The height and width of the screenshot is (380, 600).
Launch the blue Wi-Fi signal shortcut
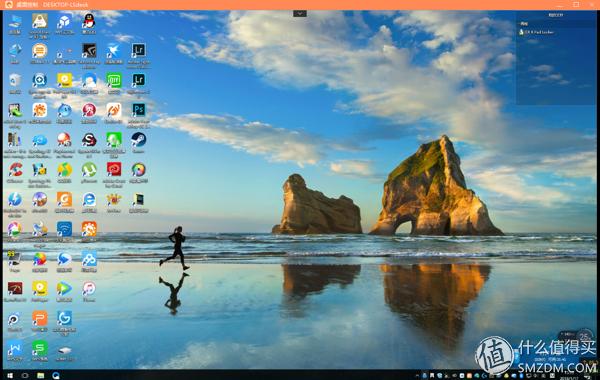(x=64, y=231)
